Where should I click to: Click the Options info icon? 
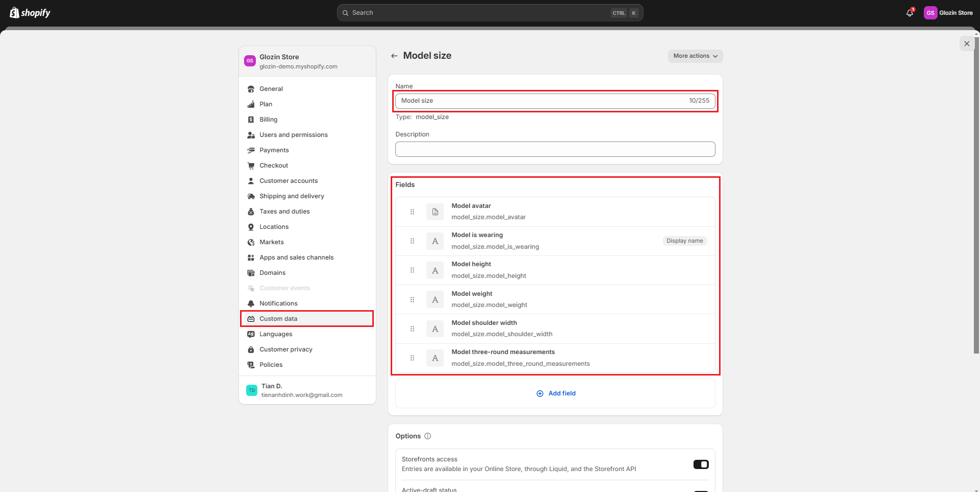(x=428, y=436)
